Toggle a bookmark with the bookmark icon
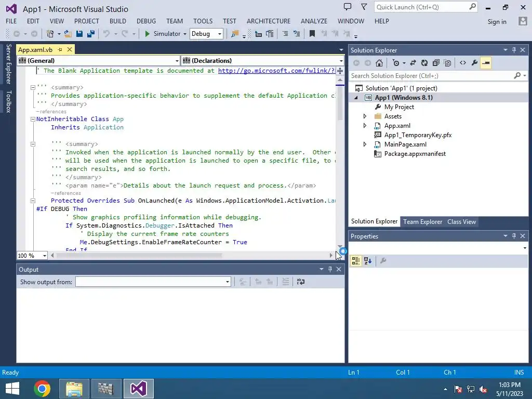Screen dimensions: 532x399 point(312,34)
